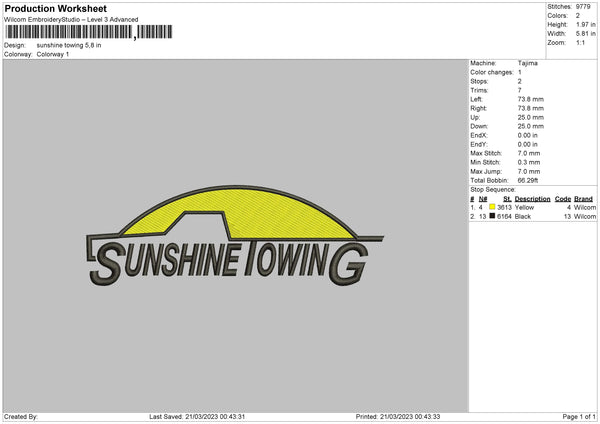Click the Code column header
Viewport: 600px width, 424px height.
563,198
